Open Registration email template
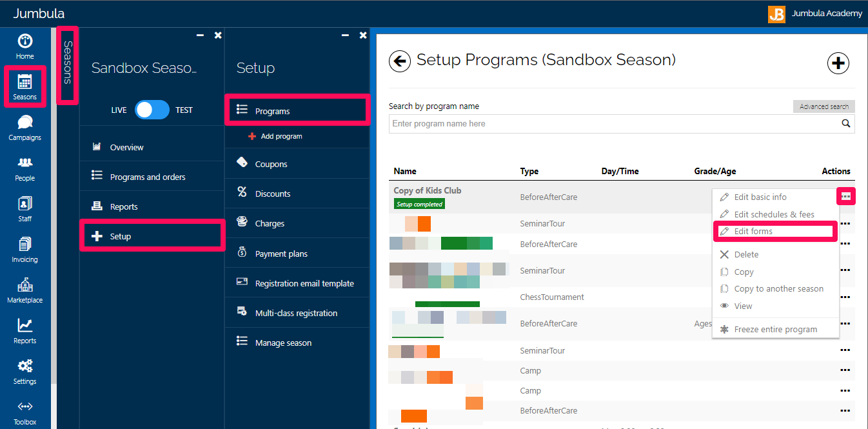The width and height of the screenshot is (868, 429). pyautogui.click(x=297, y=283)
